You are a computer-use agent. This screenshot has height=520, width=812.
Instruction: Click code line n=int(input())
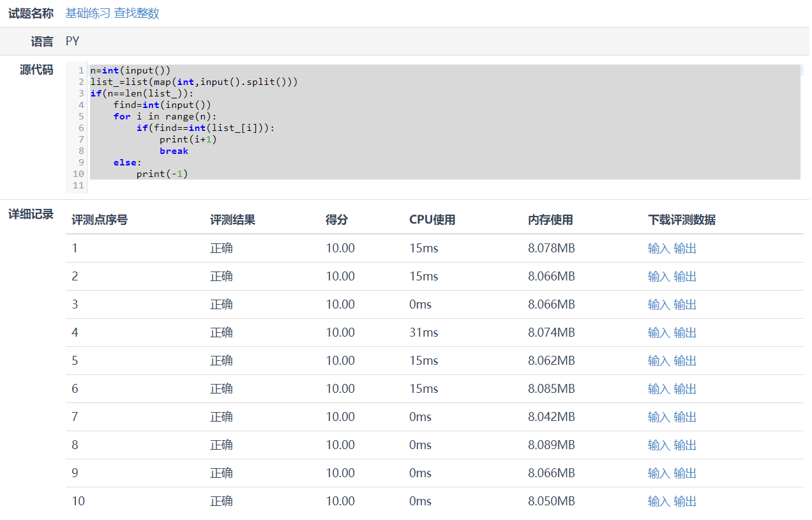click(x=130, y=70)
